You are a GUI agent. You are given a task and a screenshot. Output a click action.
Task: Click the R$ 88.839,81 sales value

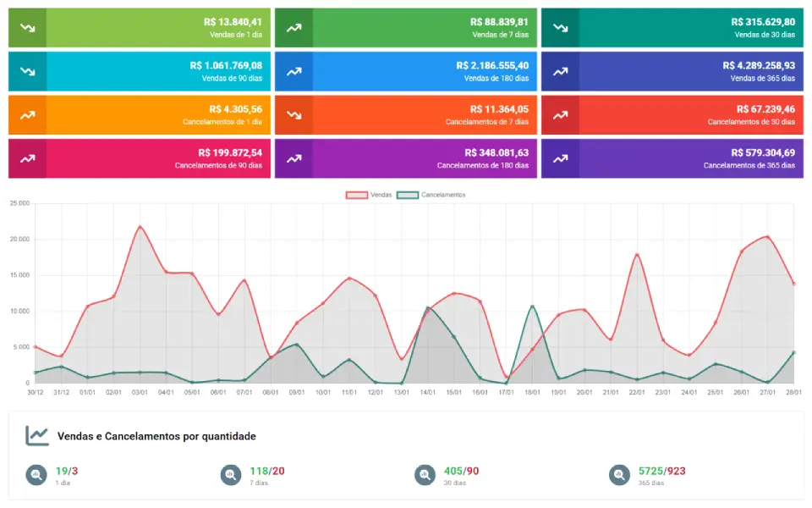click(x=499, y=22)
